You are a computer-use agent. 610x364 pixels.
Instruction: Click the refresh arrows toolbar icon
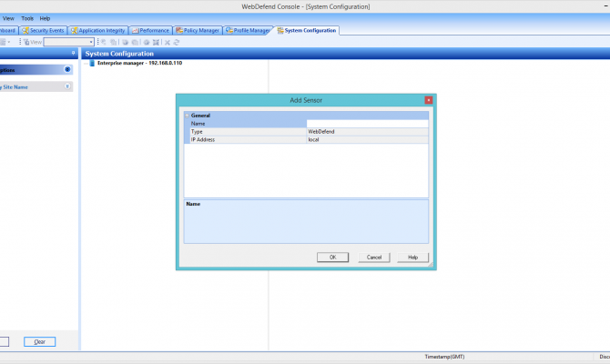177,43
